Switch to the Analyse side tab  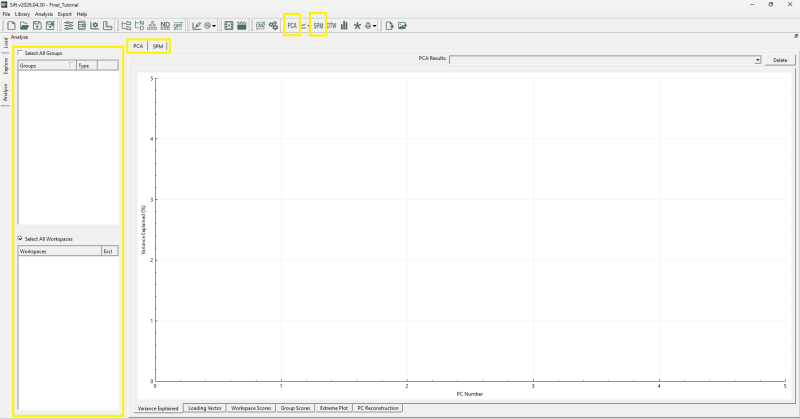point(6,93)
